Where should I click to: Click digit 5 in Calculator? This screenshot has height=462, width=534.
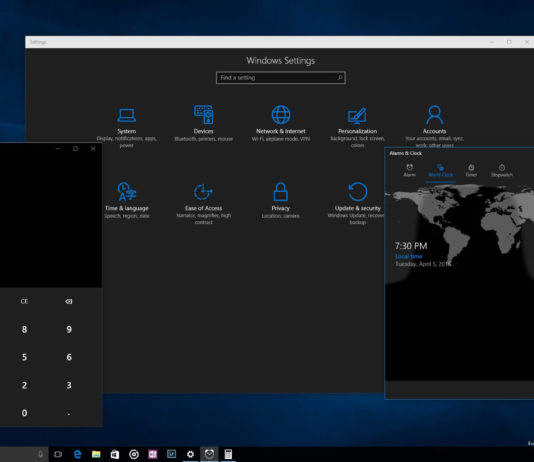point(24,357)
